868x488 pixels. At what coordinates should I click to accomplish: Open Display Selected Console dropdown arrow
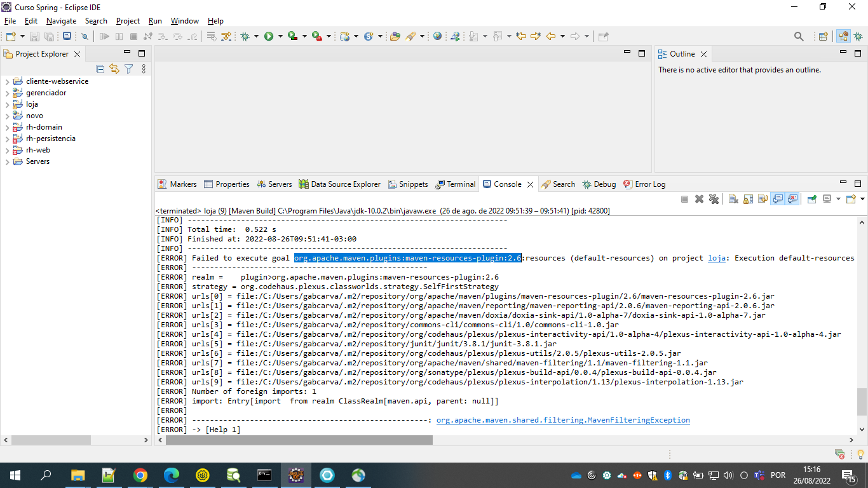pos(838,199)
